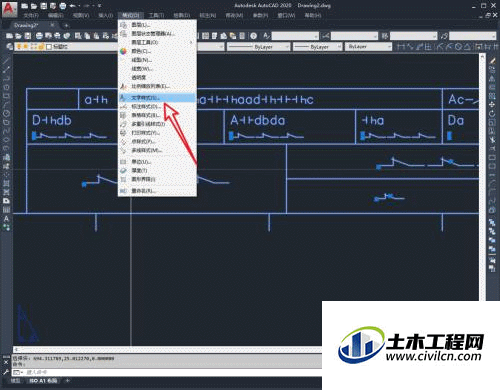Open the 帮助(H) menu
Image resolution: width=500 pixels, height=390 pixels.
click(x=312, y=15)
